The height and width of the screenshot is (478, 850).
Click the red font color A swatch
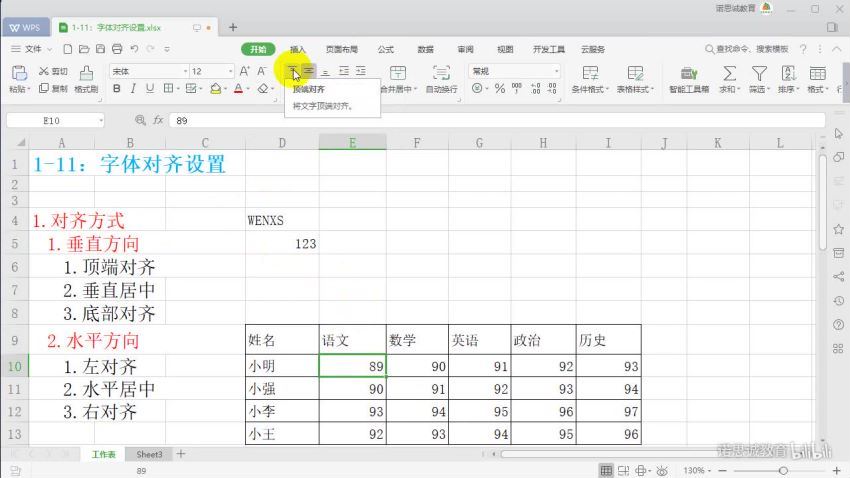point(238,88)
